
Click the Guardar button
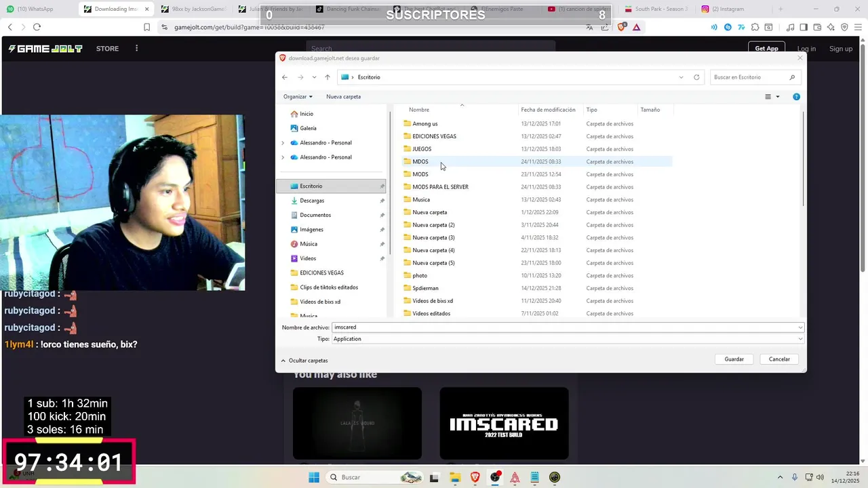[x=734, y=359]
